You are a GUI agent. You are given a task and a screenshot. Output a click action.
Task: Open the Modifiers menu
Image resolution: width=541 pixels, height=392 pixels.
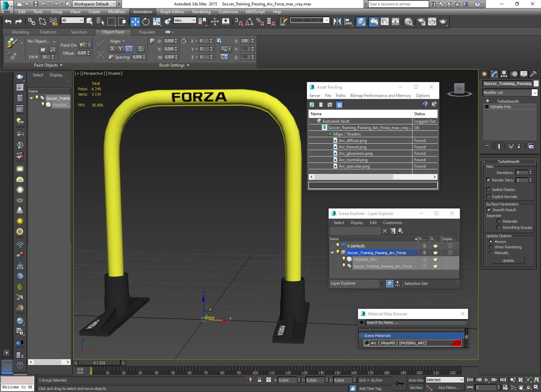pos(116,12)
